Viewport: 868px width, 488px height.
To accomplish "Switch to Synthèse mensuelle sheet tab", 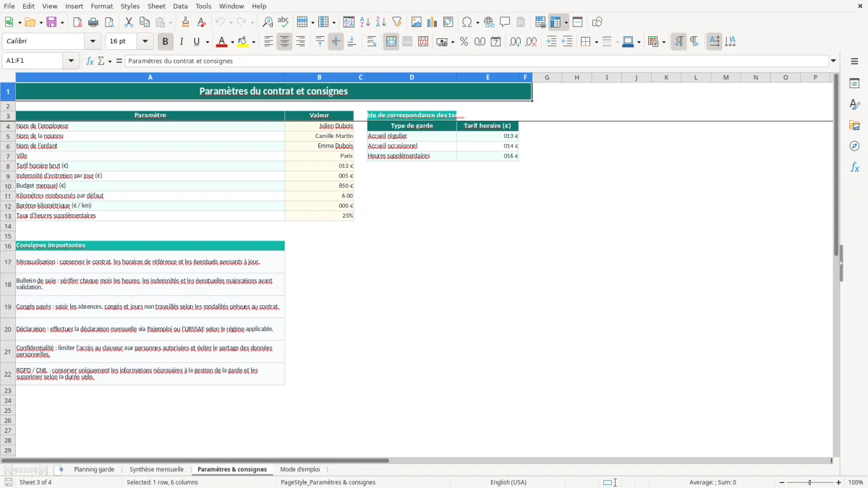I will [156, 469].
